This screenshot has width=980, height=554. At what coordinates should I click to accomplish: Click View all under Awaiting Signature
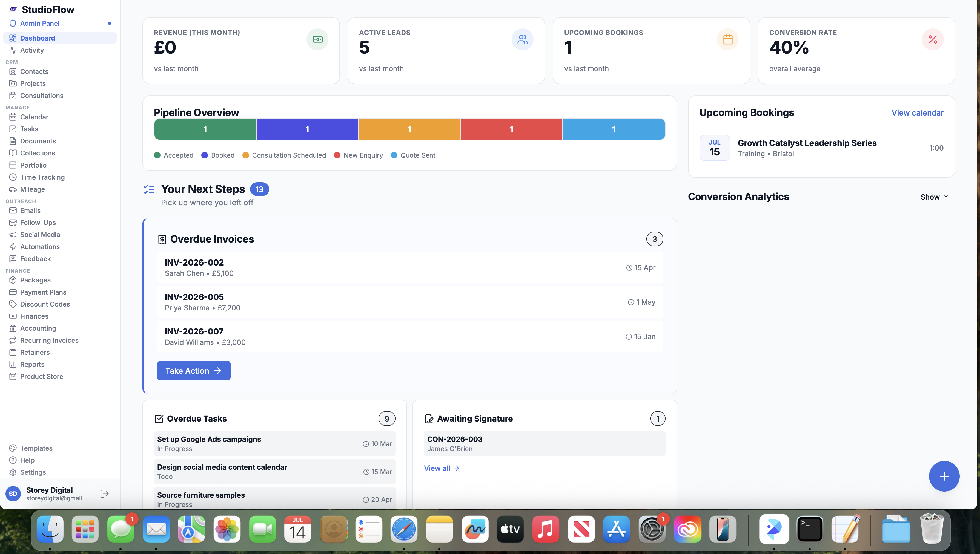click(x=441, y=468)
